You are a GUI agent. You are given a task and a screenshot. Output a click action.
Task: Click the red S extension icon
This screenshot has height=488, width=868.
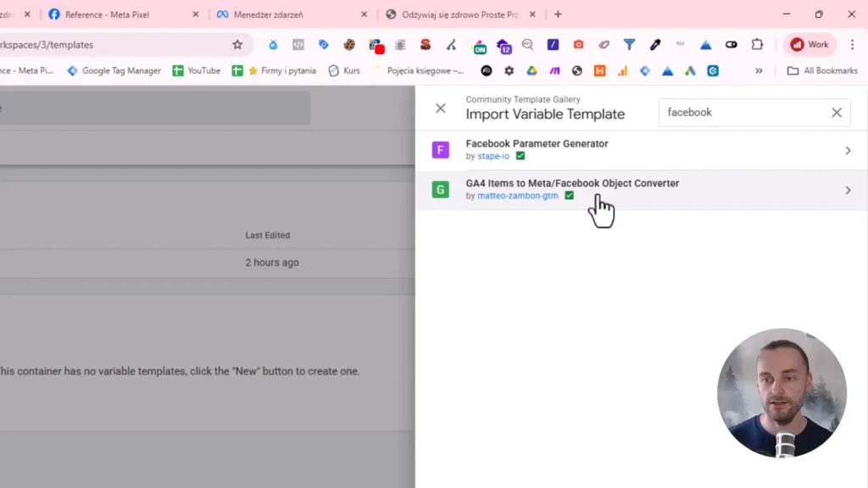click(426, 45)
